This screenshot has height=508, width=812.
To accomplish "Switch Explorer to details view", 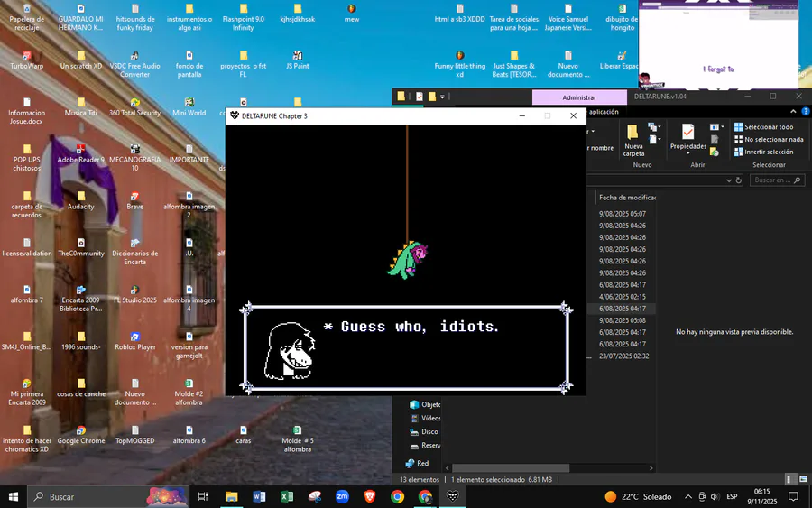I will click(x=789, y=479).
